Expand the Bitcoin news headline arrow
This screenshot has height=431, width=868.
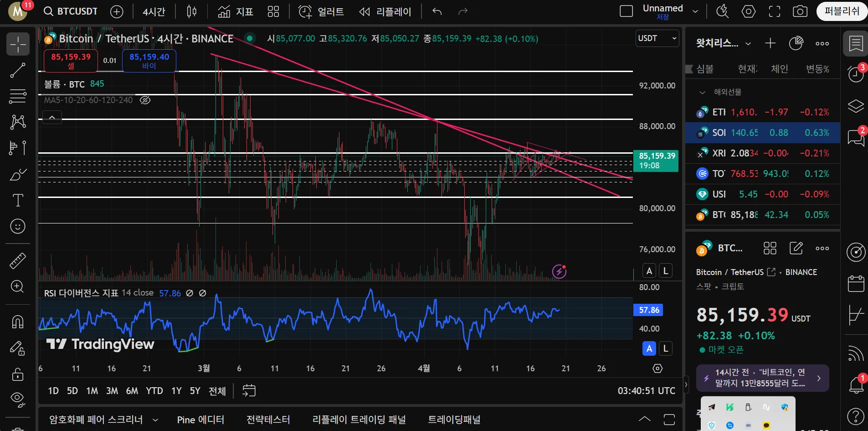tap(819, 378)
